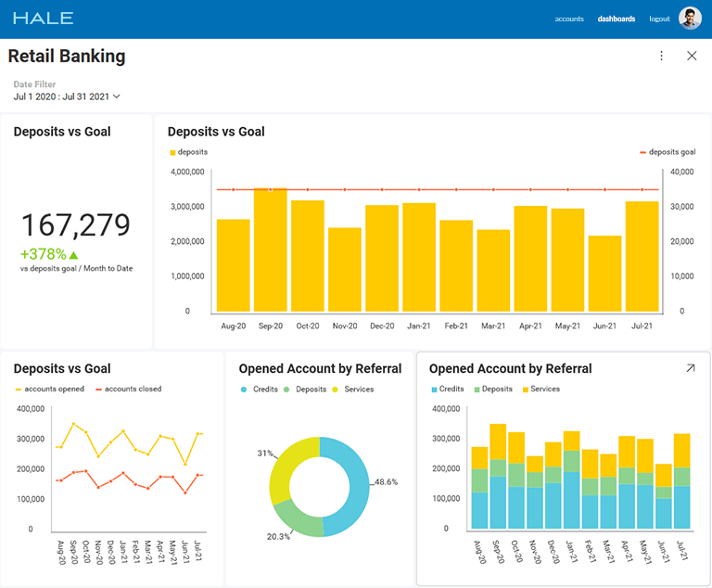Toggle the deposits goal legend series
This screenshot has width=712, height=588.
tap(667, 152)
